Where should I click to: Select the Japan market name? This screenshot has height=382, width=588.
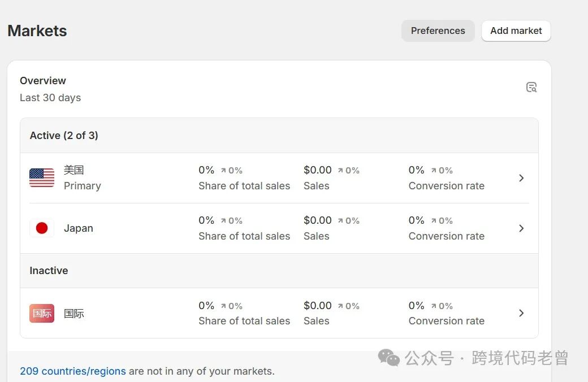pos(79,228)
